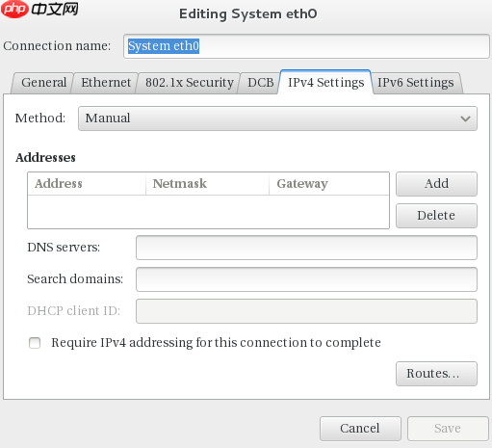Switch to the Ethernet tab
The image size is (492, 448).
tap(106, 83)
